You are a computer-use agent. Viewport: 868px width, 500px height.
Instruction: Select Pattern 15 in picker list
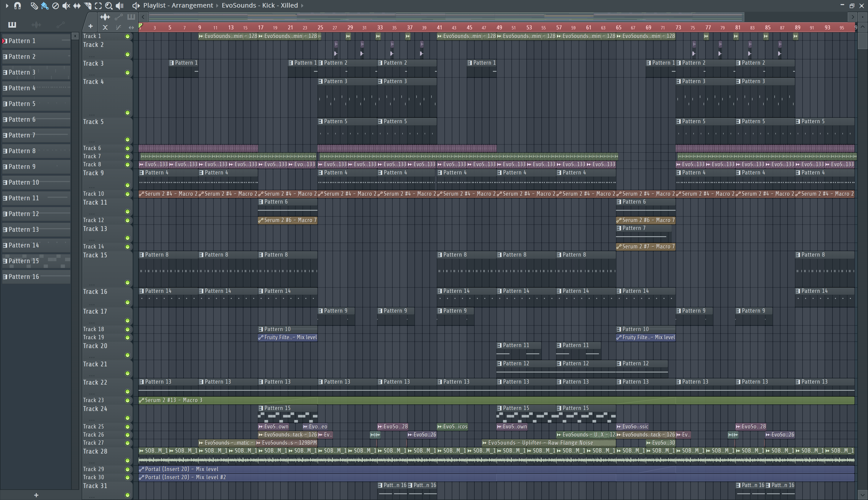[x=36, y=261]
